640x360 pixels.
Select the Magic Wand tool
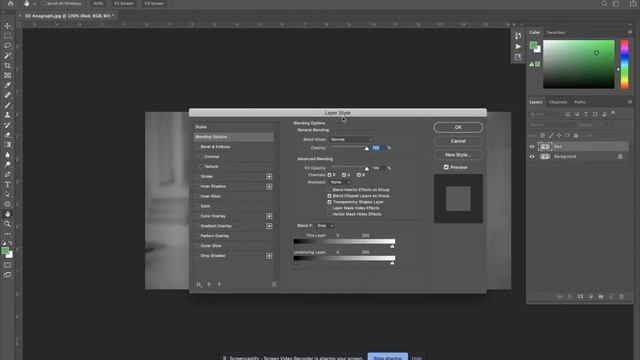coord(7,56)
